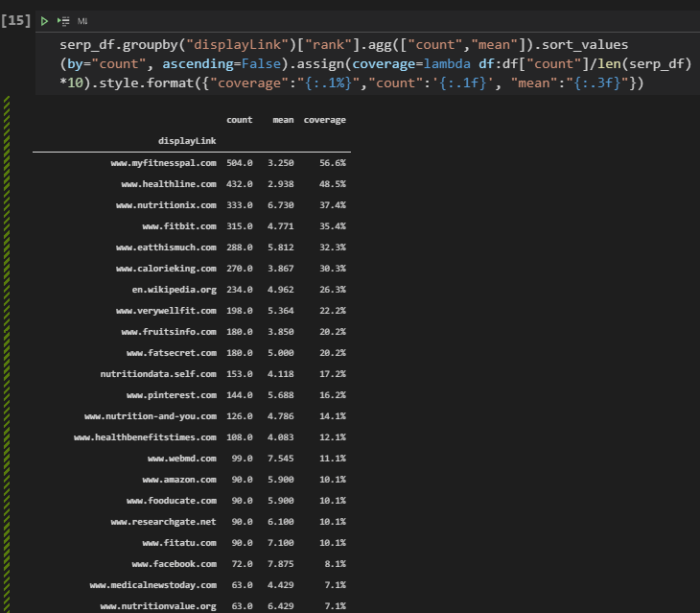The height and width of the screenshot is (613, 700).
Task: Click the coverage value 56.6%
Action: point(333,163)
